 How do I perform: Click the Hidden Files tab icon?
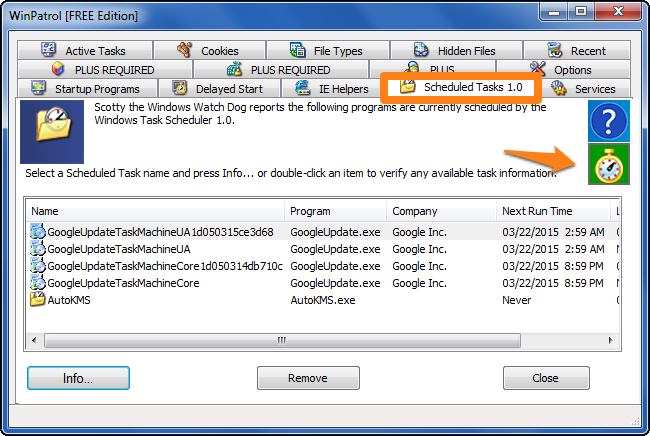coord(421,50)
